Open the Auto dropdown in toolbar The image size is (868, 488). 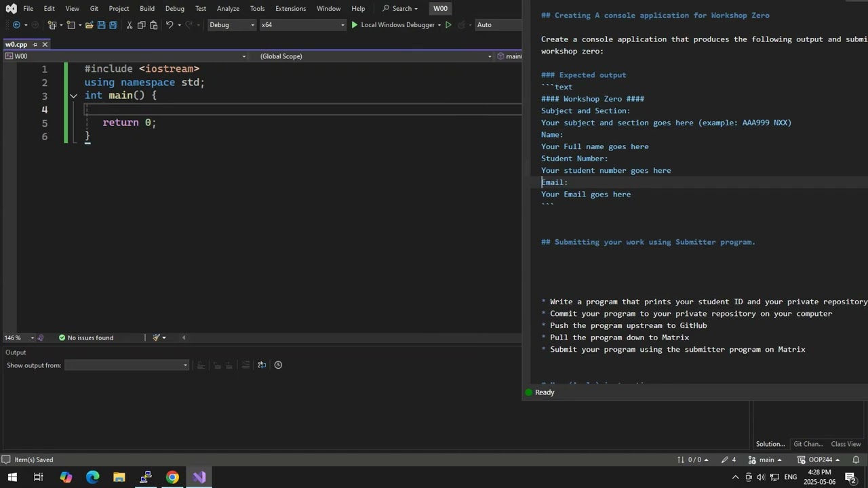[498, 25]
